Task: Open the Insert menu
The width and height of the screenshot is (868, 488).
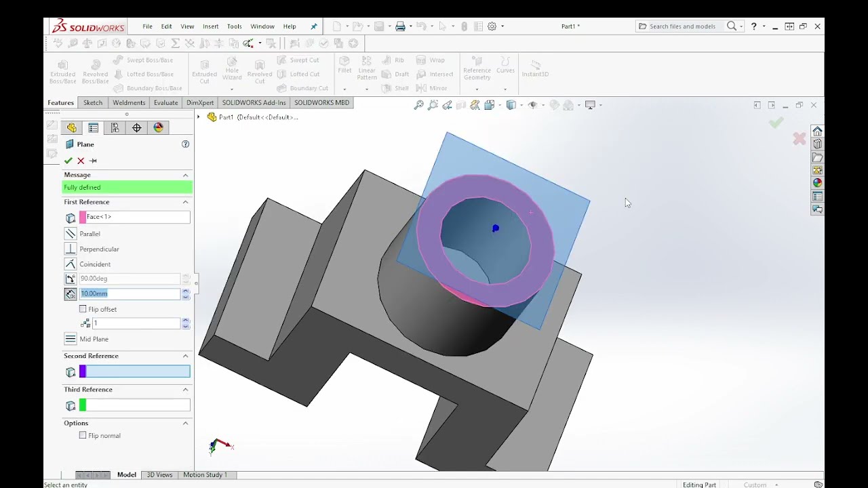Action: point(210,26)
